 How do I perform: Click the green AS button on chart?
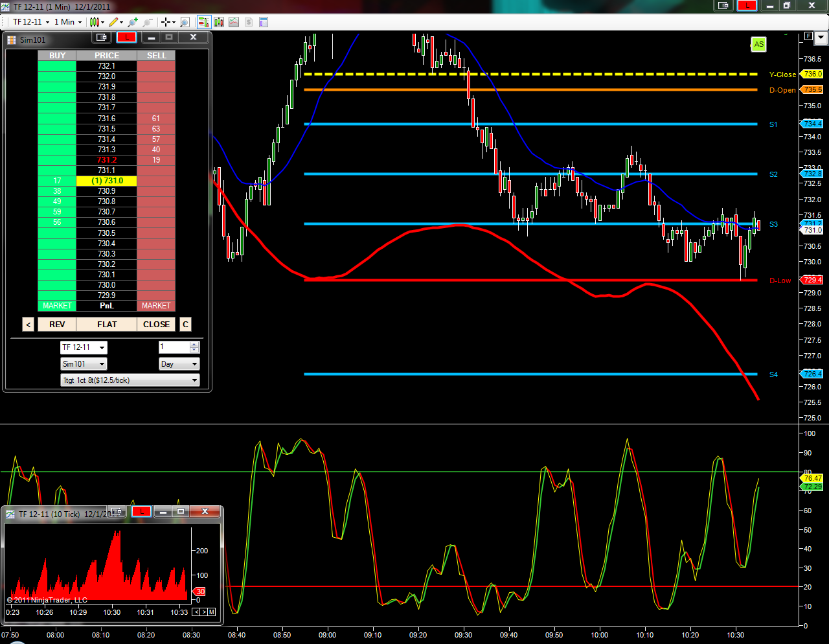tap(758, 45)
